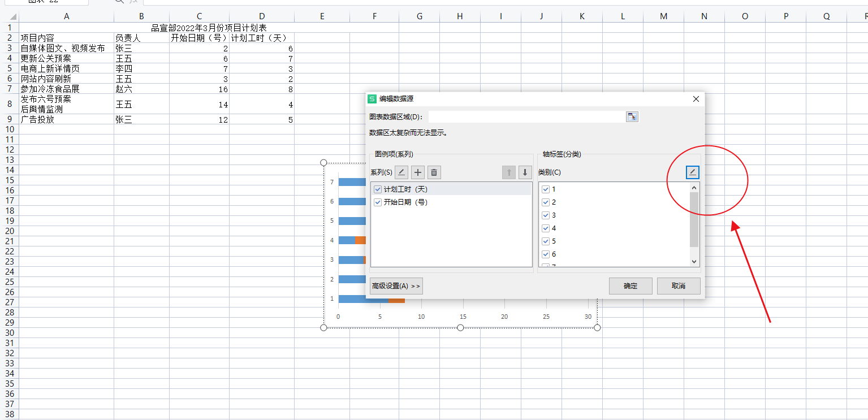Select column header E

coord(322,16)
